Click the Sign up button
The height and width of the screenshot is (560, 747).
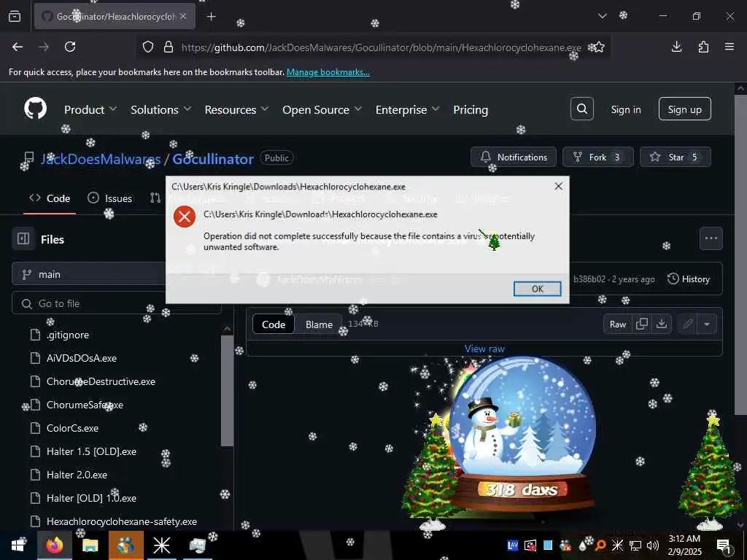click(684, 109)
